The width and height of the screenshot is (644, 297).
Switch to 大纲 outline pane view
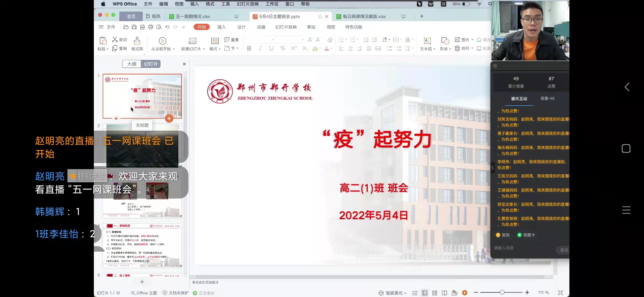pos(132,64)
